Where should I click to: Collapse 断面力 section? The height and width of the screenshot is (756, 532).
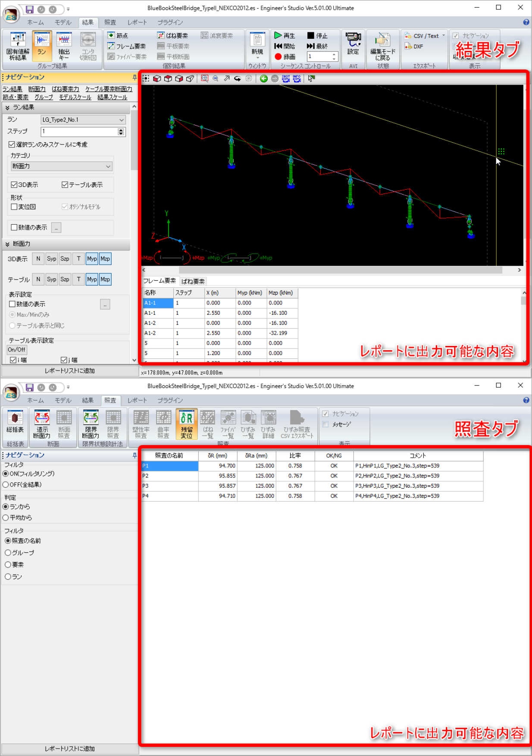7,244
